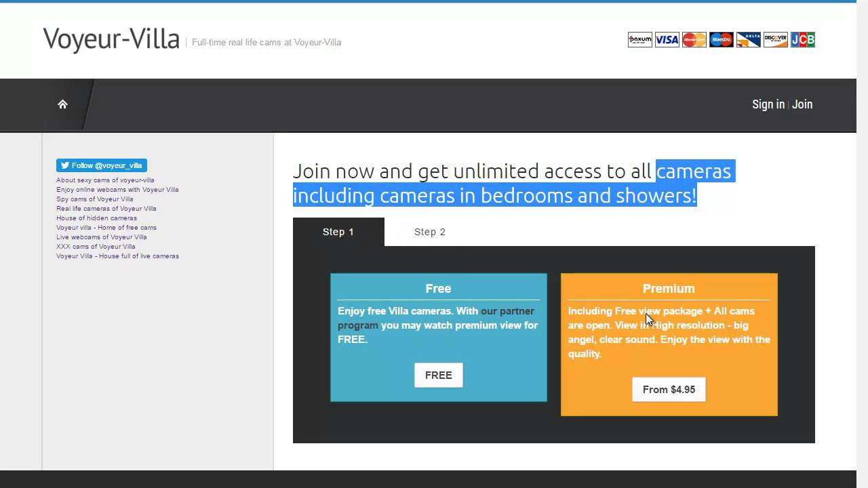
Task: Click the home icon in navigation bar
Action: [62, 104]
